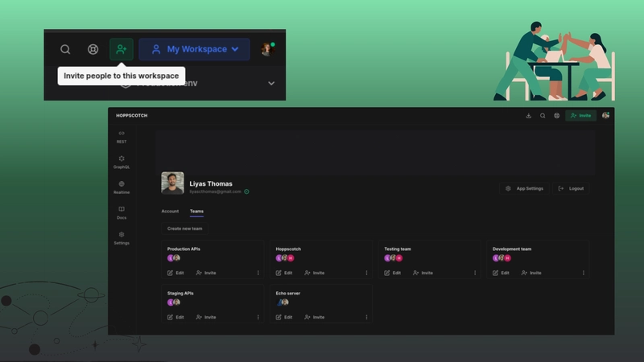The width and height of the screenshot is (644, 362).
Task: Open more options for Production APIs team
Action: (258, 273)
